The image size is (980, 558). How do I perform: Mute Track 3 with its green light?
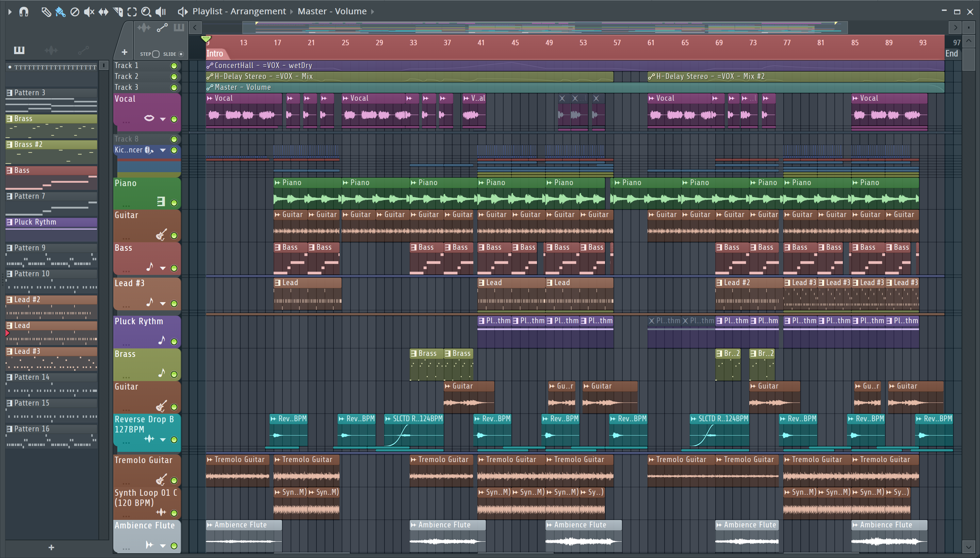coord(174,87)
